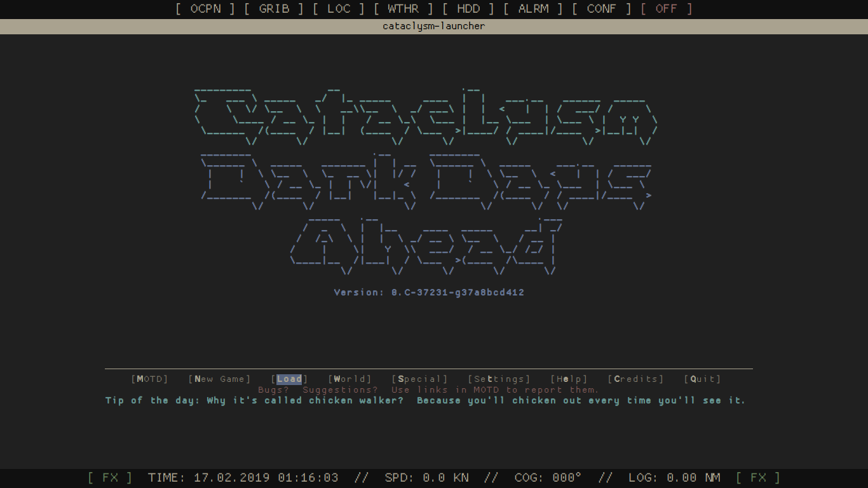
Task: Click the right FX bottom bar button
Action: 758,478
